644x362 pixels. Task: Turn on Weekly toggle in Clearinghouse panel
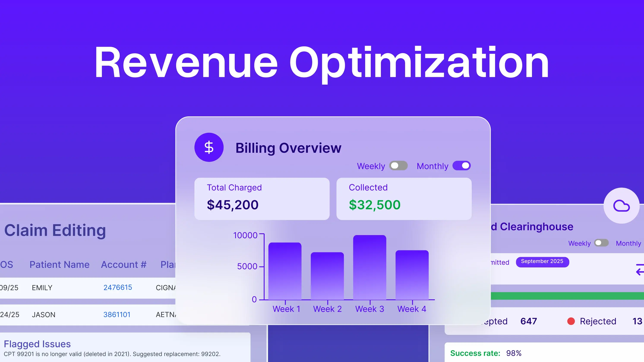point(601,243)
